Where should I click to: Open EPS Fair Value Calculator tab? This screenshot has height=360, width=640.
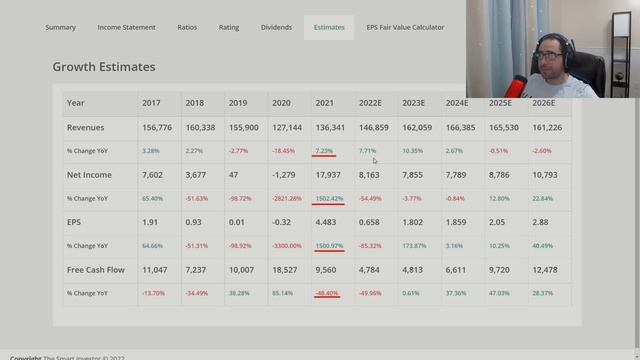(405, 27)
